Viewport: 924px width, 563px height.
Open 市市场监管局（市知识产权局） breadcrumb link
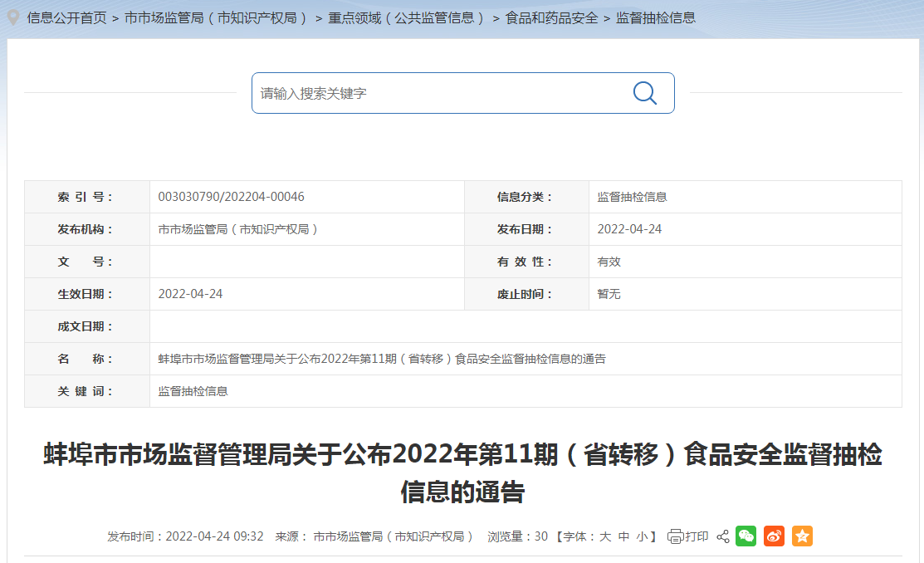click(217, 17)
